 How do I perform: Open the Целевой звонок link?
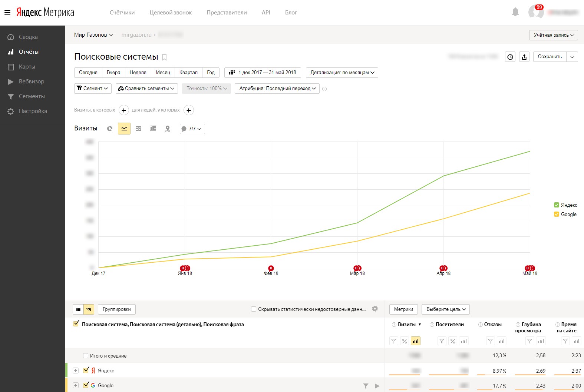coord(171,13)
